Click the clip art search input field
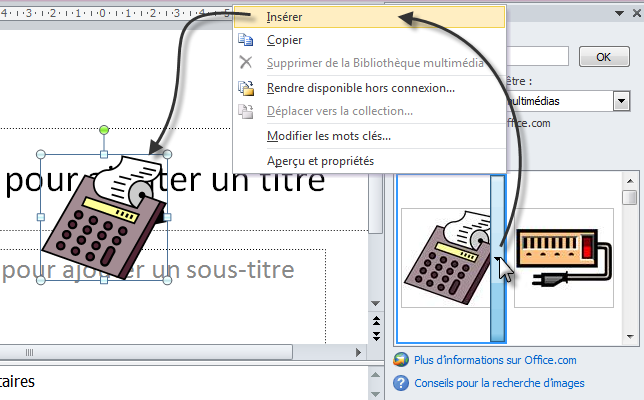This screenshot has height=400, width=644. (x=537, y=56)
